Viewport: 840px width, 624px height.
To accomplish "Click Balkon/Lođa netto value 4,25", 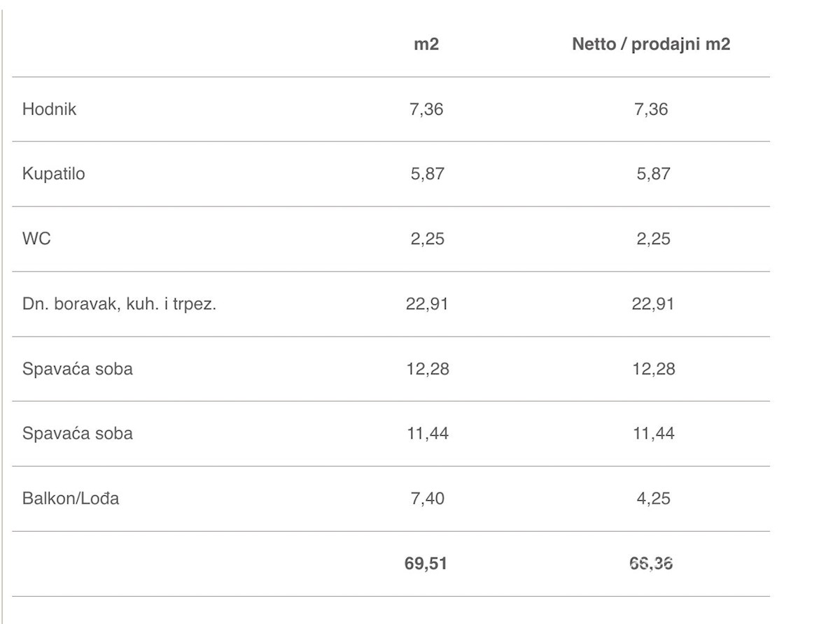I will coord(651,499).
